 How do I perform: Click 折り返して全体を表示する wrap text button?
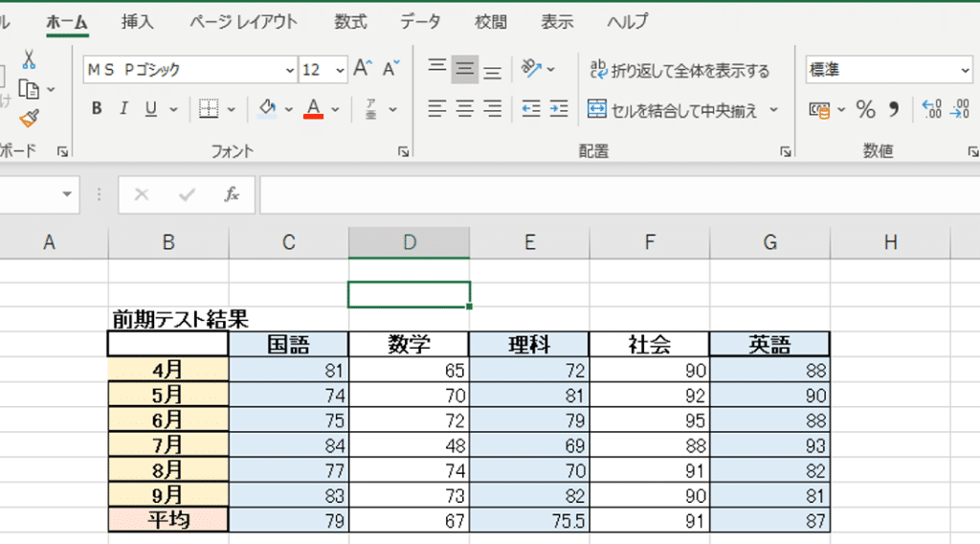[680, 70]
